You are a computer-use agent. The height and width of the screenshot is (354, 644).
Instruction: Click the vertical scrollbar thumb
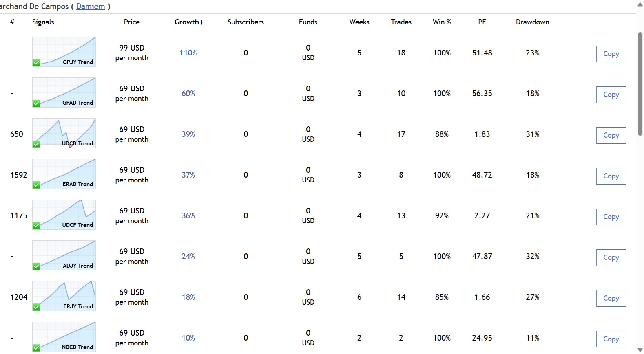point(640,84)
